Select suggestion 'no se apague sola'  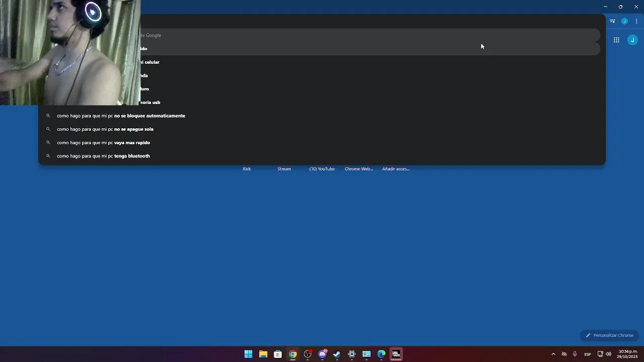pos(322,129)
